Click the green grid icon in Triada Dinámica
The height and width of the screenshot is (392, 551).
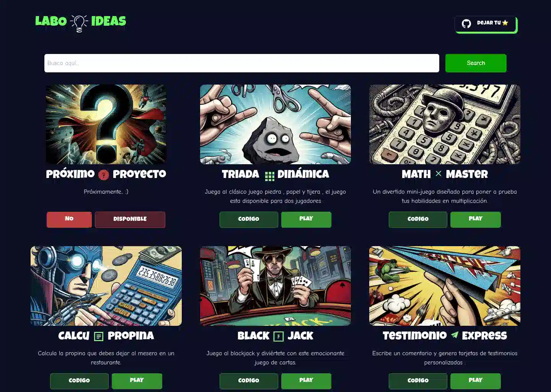point(270,176)
